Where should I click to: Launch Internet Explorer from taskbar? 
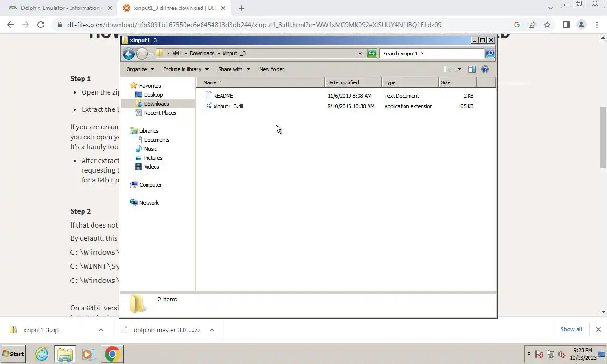42,354
